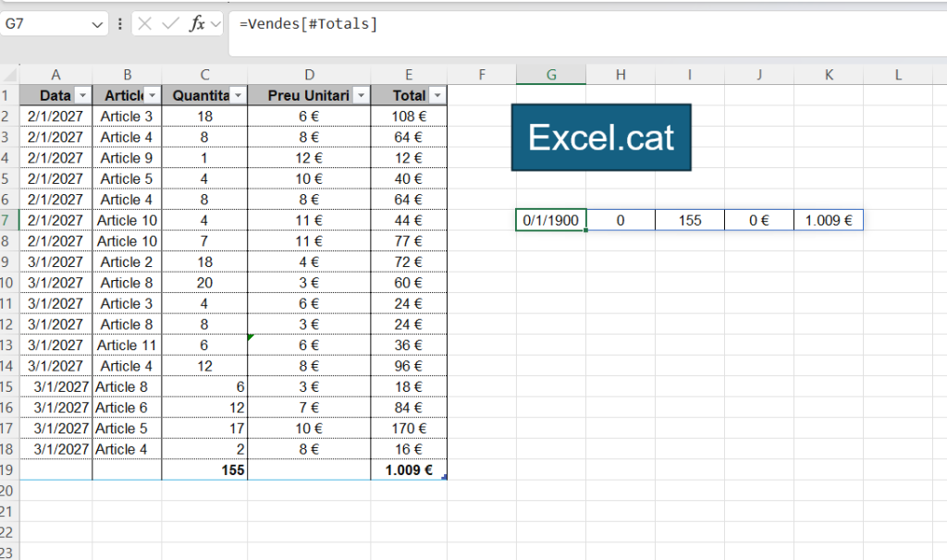Select column G header
Viewport: 947px width, 560px height.
[x=551, y=75]
